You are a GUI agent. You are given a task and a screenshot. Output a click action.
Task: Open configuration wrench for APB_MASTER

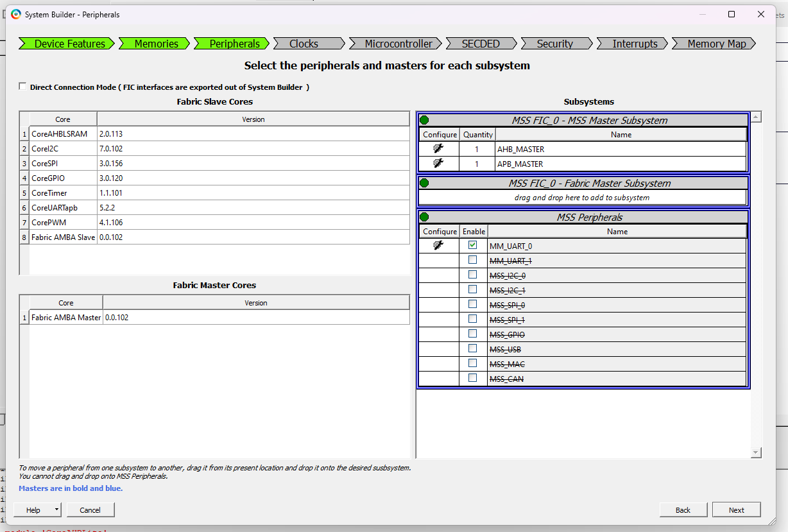[x=440, y=164]
